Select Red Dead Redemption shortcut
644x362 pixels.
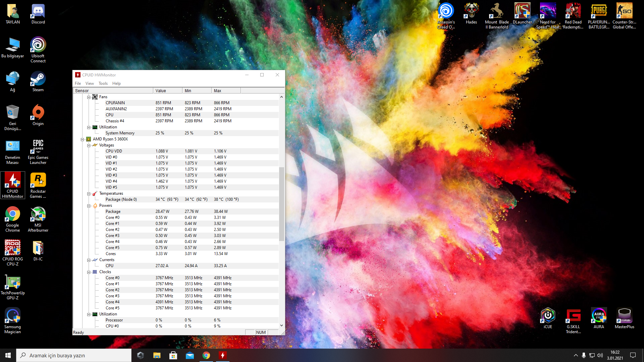573,16
